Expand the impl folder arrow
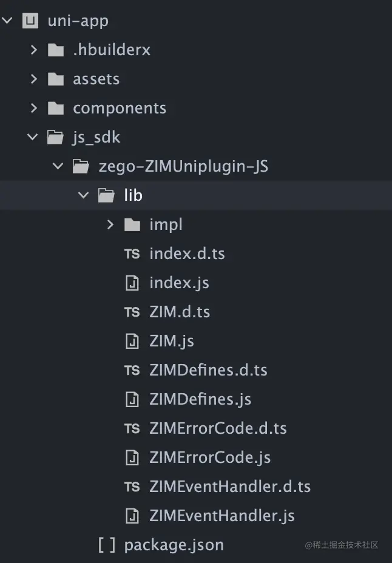The image size is (392, 563). click(x=110, y=224)
